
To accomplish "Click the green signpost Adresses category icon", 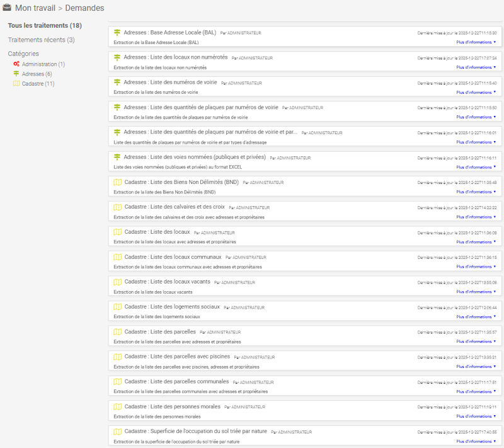I will tap(16, 74).
